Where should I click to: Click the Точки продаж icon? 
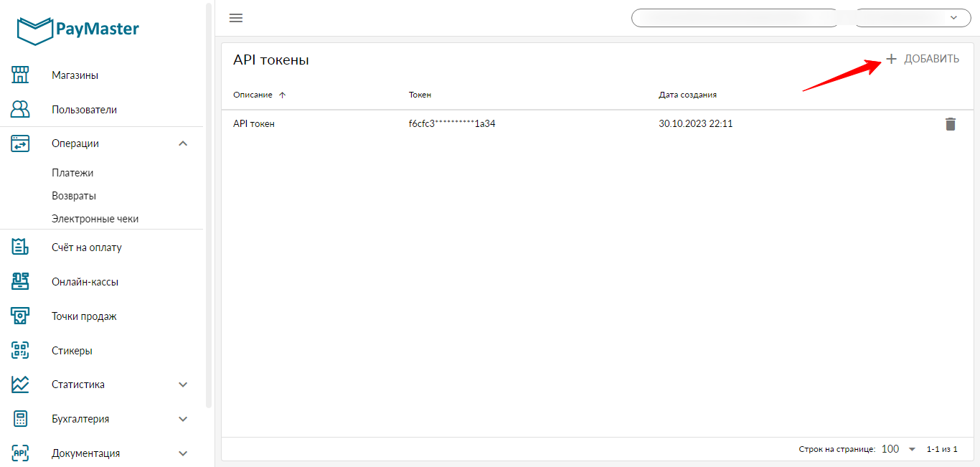20,316
